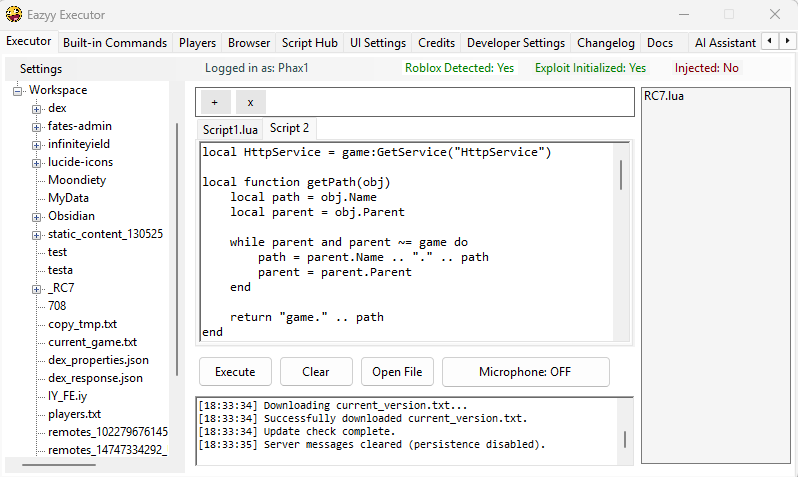Expand the _RC7 folder node
Screen dimensions: 798x477
(x=37, y=288)
